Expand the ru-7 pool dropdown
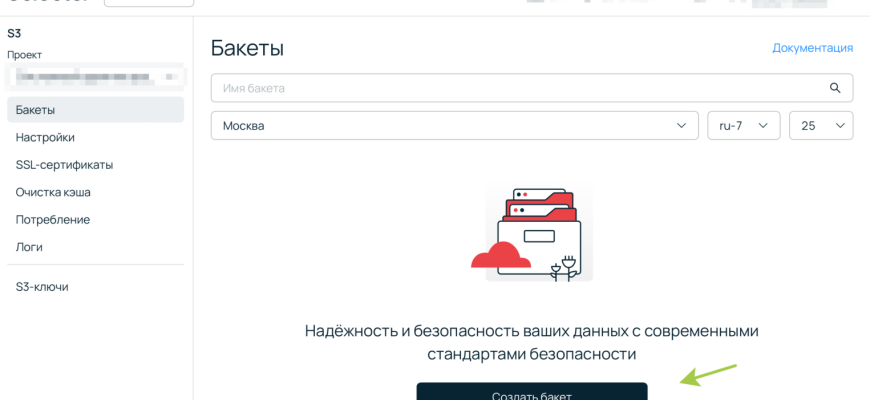This screenshot has width=870, height=400. tap(743, 126)
